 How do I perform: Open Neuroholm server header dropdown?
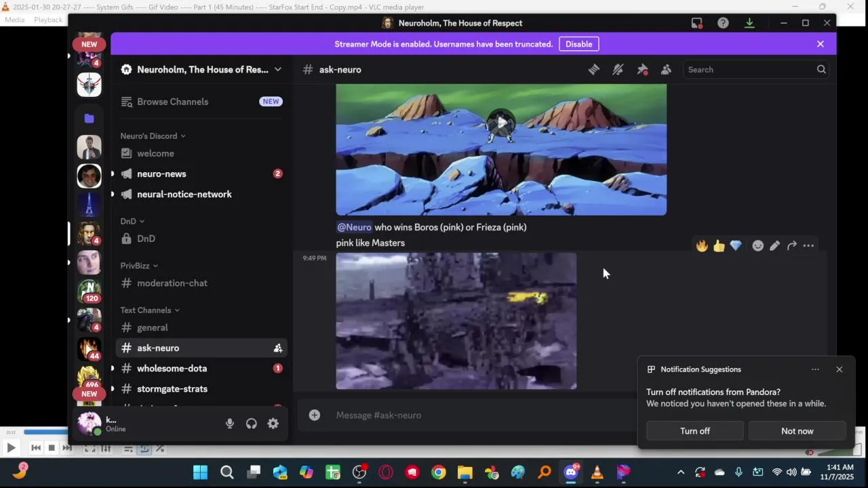pyautogui.click(x=277, y=69)
